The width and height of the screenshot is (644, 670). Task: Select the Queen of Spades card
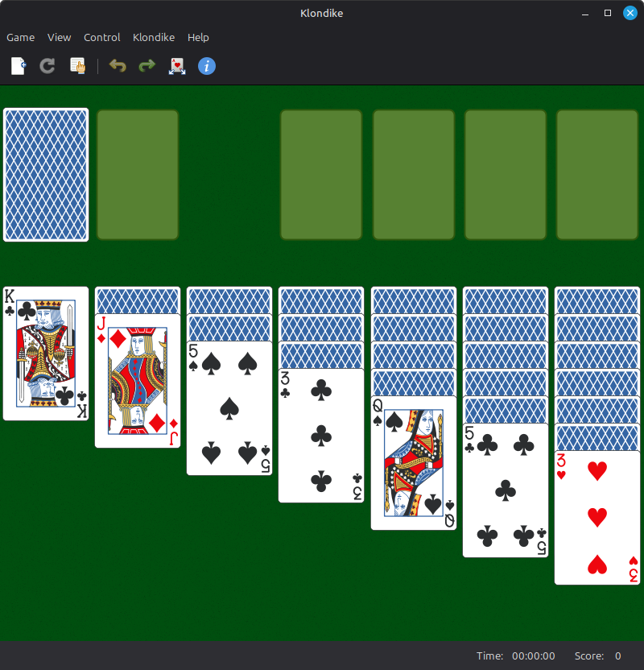(x=414, y=463)
